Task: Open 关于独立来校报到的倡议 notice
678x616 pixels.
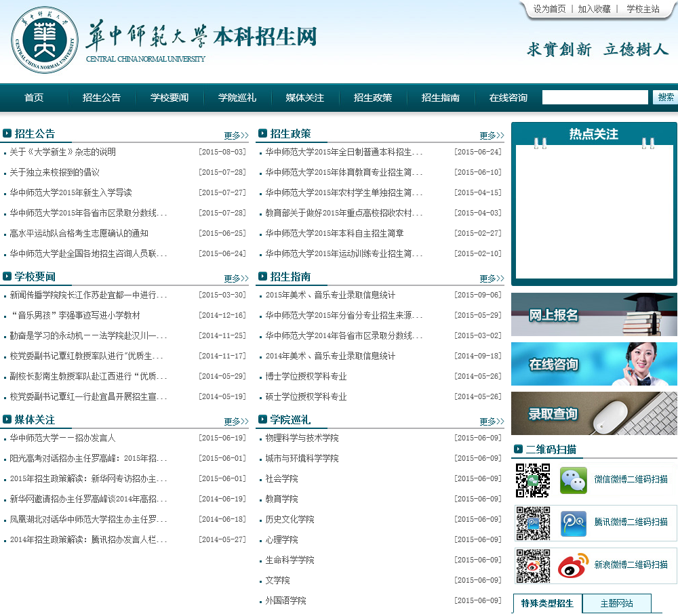Action: click(54, 173)
